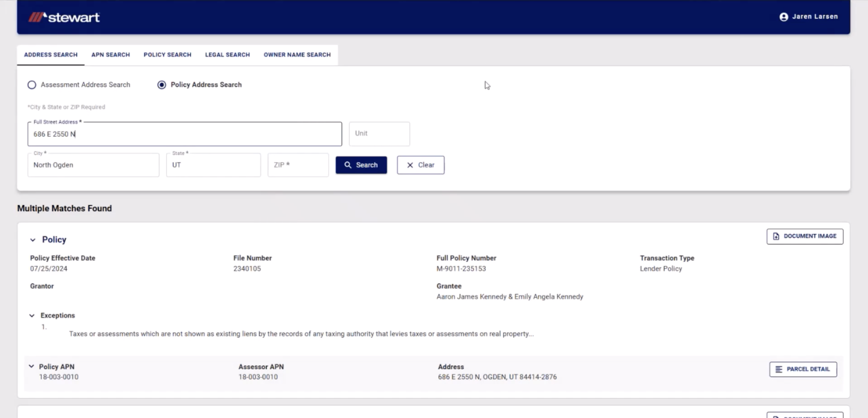The height and width of the screenshot is (418, 868).
Task: Click the Clear button
Action: tap(420, 165)
